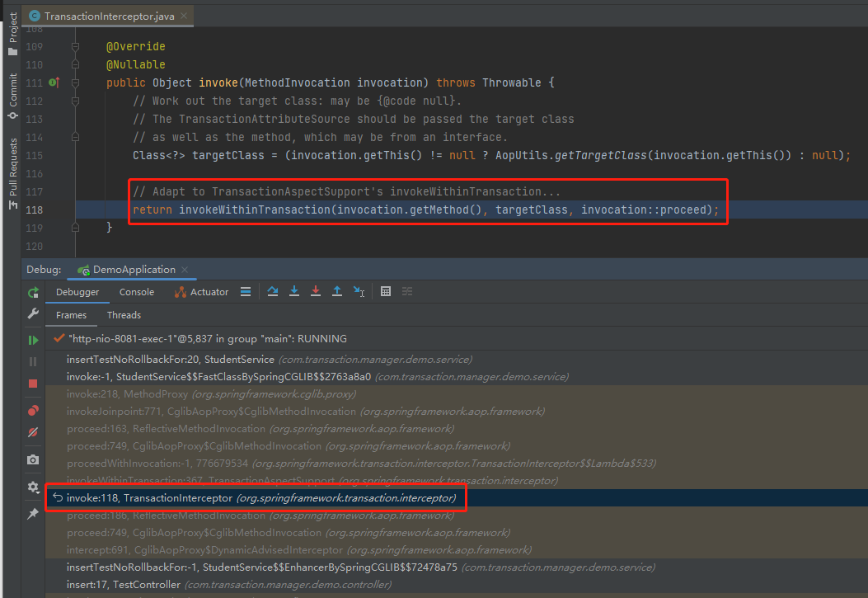Viewport: 868px width, 598px height.
Task: Click the Show Execution Point icon
Action: click(x=246, y=292)
